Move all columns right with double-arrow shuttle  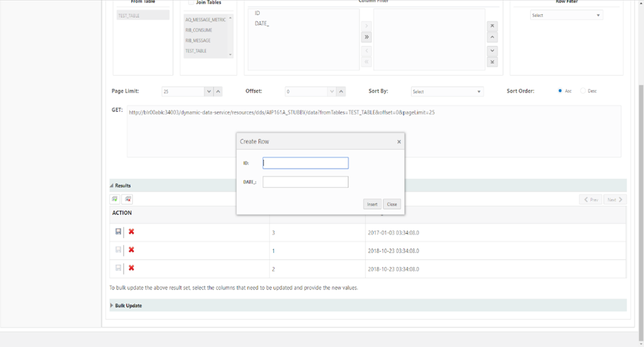[366, 36]
